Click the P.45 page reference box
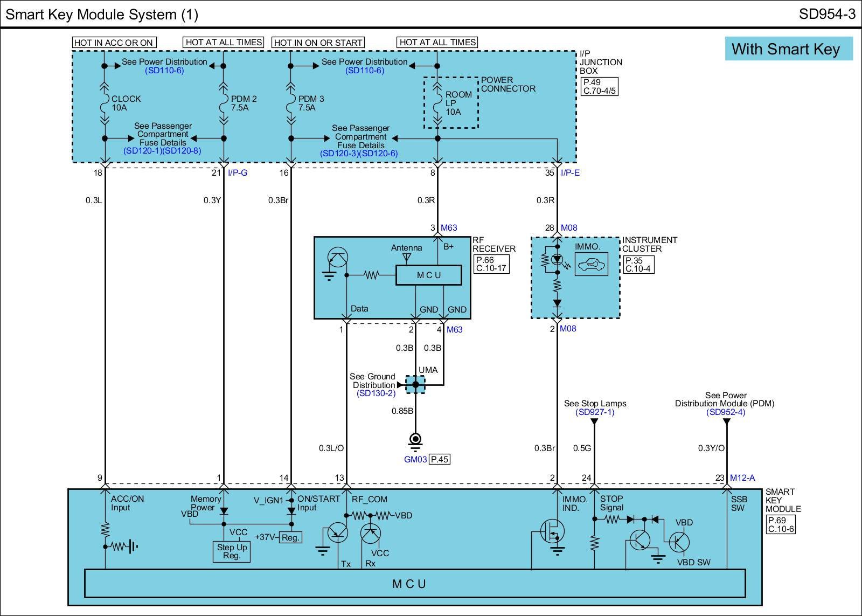Image resolution: width=862 pixels, height=616 pixels. tap(440, 460)
